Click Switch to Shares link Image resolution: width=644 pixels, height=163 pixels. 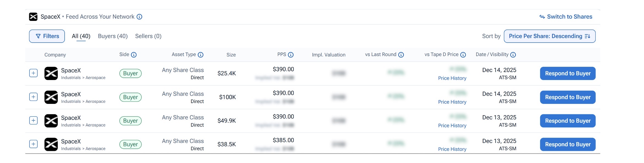click(x=566, y=17)
